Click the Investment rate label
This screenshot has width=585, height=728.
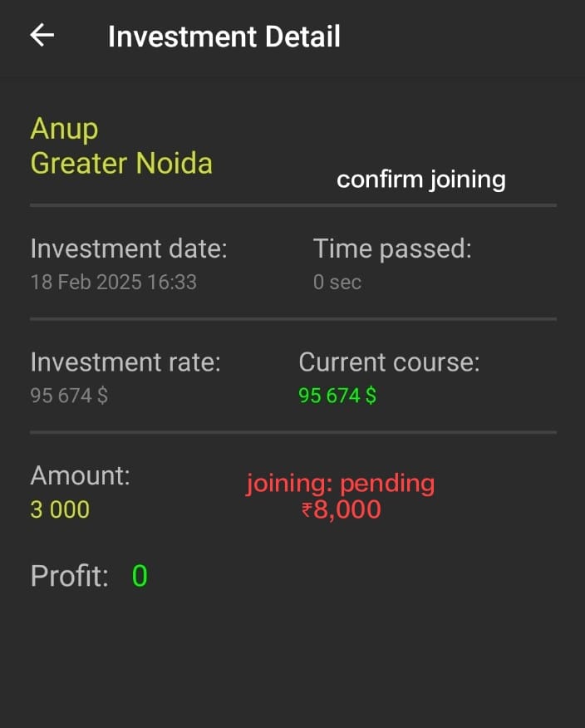(x=125, y=362)
